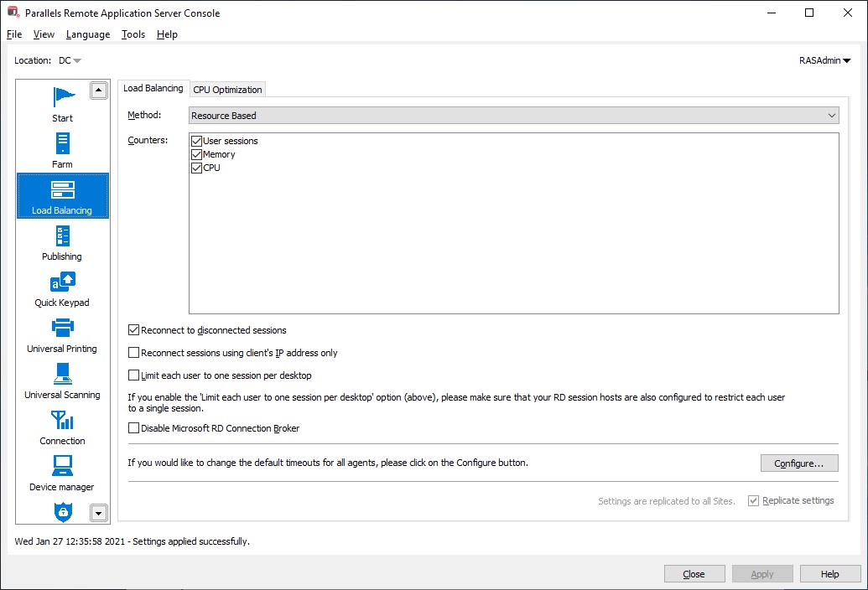This screenshot has height=590, width=868.
Task: Open the Universal Printing category
Action: [63, 336]
